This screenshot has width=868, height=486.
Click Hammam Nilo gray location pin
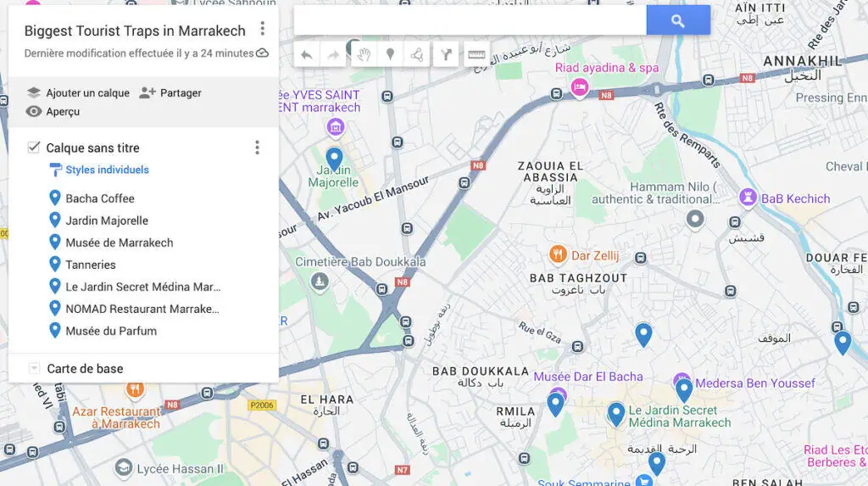695,219
